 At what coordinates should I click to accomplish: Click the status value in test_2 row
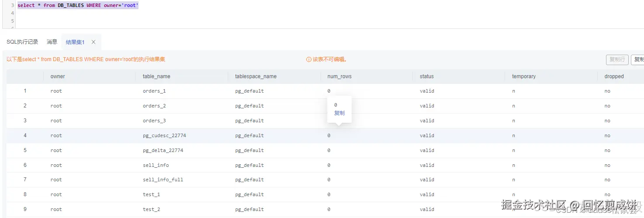[x=427, y=210]
